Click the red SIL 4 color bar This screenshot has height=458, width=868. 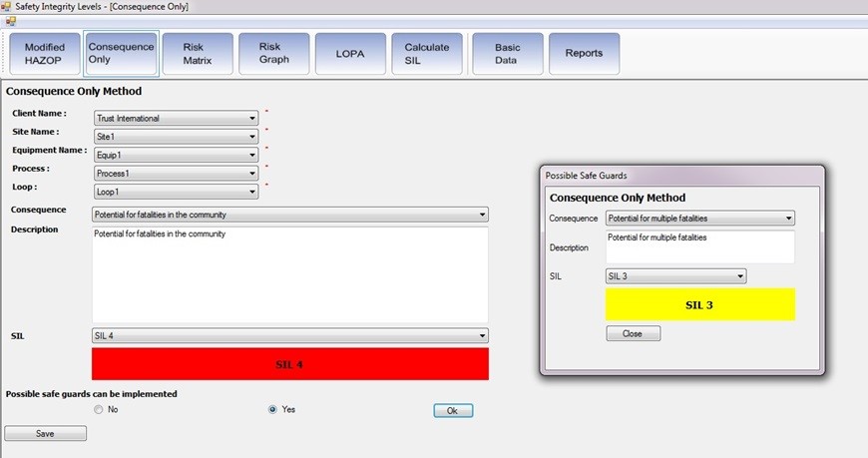[289, 364]
